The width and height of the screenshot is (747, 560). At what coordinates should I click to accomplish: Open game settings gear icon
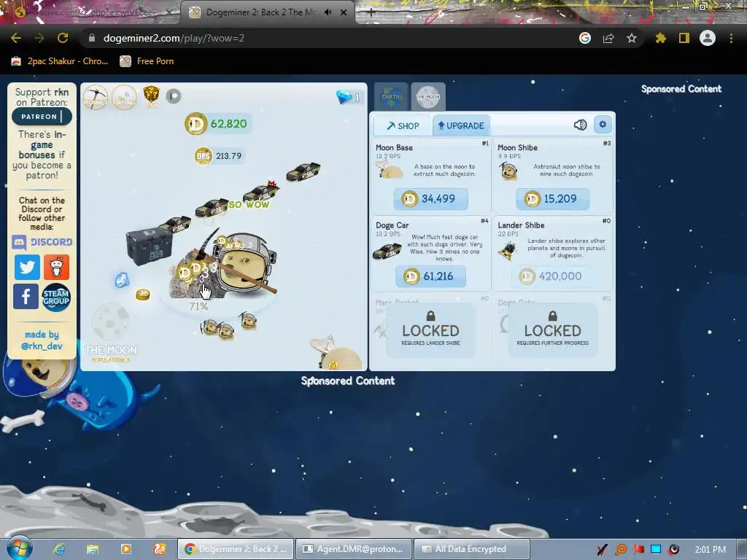click(603, 125)
